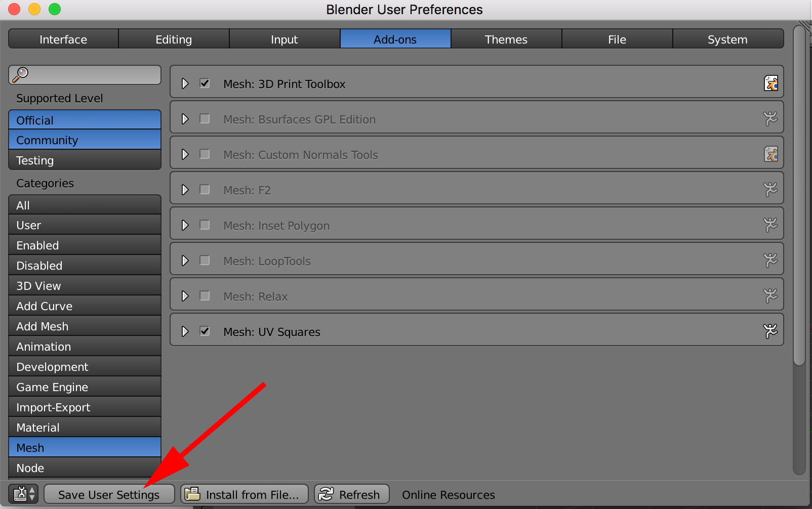
Task: Click the magnifier icon in search field
Action: [20, 74]
